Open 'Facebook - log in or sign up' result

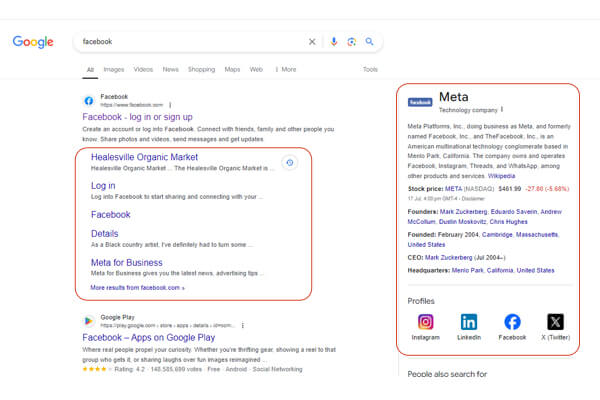pyautogui.click(x=137, y=117)
